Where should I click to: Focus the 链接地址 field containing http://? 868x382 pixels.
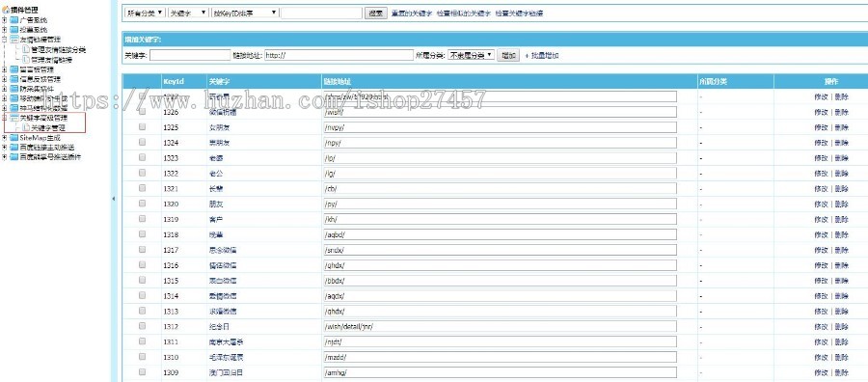click(x=339, y=55)
